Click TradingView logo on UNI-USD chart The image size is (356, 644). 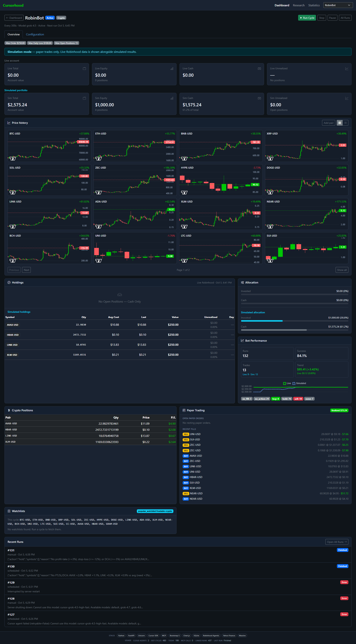(x=99, y=260)
